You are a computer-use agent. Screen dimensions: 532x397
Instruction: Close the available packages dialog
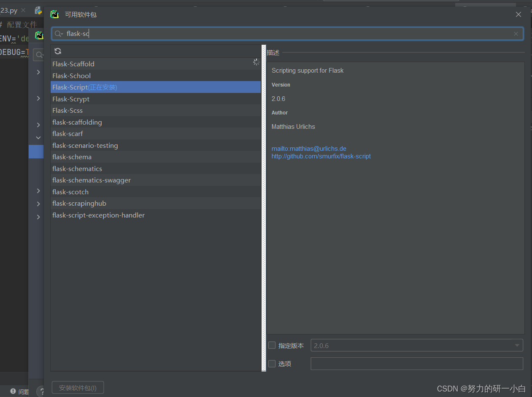click(x=518, y=14)
